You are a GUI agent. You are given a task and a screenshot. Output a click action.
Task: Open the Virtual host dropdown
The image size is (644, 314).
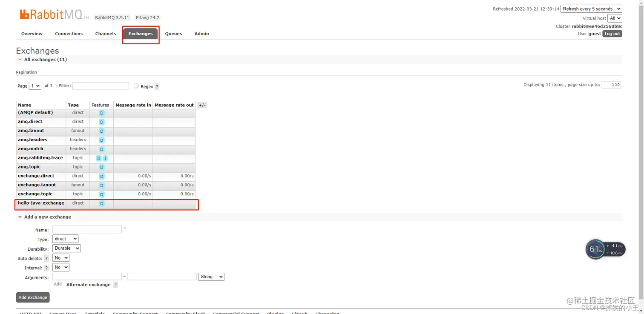point(615,18)
